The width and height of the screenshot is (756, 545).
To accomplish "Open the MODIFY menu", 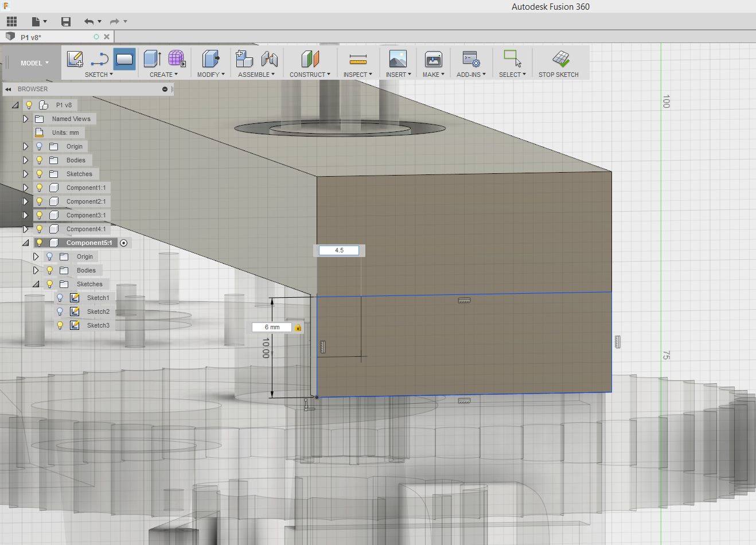I will click(x=211, y=75).
